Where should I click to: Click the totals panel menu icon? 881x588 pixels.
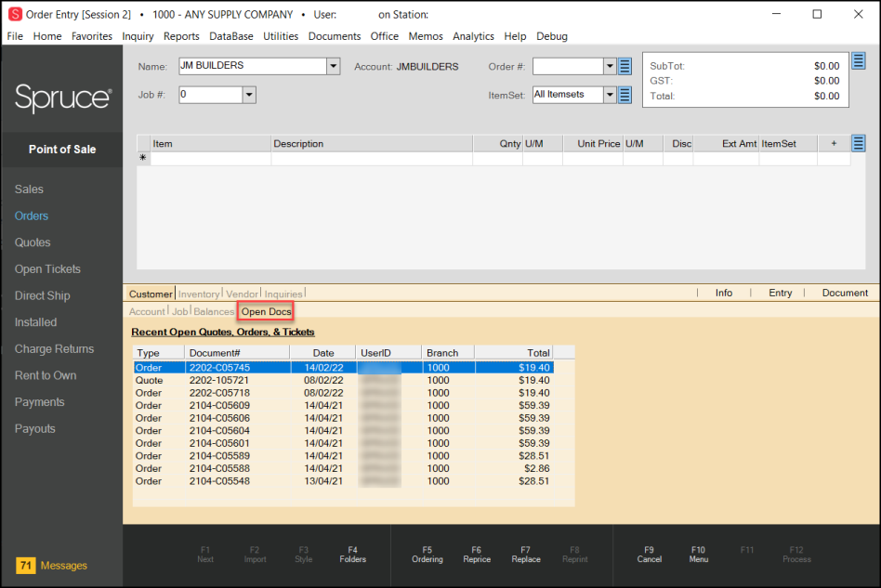858,60
